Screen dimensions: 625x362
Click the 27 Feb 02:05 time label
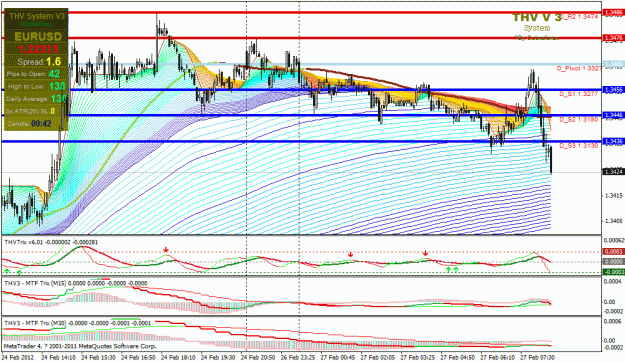(x=377, y=358)
